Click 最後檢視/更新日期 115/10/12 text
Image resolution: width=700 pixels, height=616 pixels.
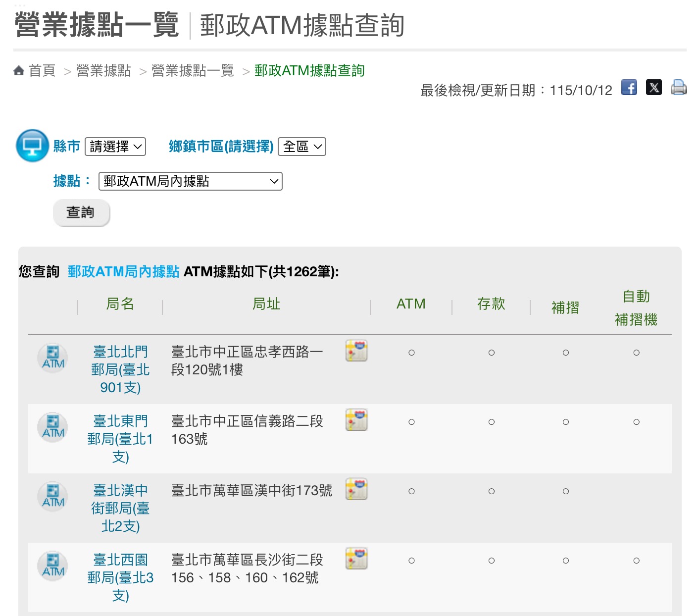click(x=516, y=90)
